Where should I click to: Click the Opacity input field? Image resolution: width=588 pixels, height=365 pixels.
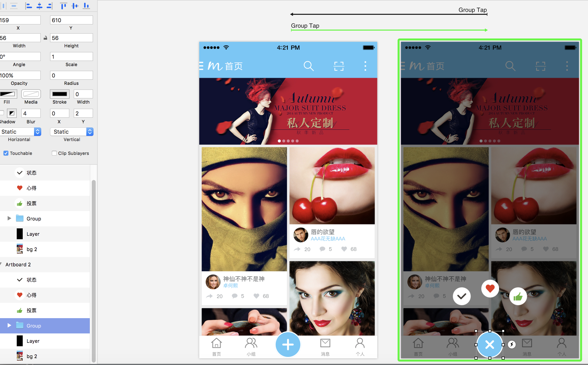click(20, 75)
